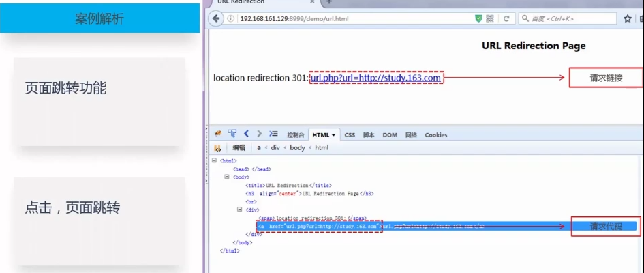The width and height of the screenshot is (644, 273).
Task: Select the <h3 align="center"> row
Action: coord(309,193)
